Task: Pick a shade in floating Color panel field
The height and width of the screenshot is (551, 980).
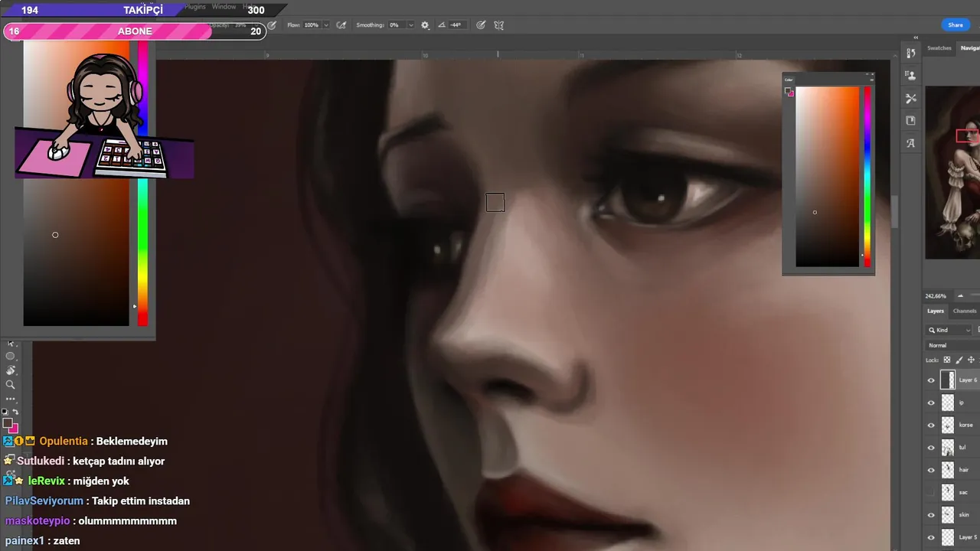Action: pyautogui.click(x=828, y=177)
